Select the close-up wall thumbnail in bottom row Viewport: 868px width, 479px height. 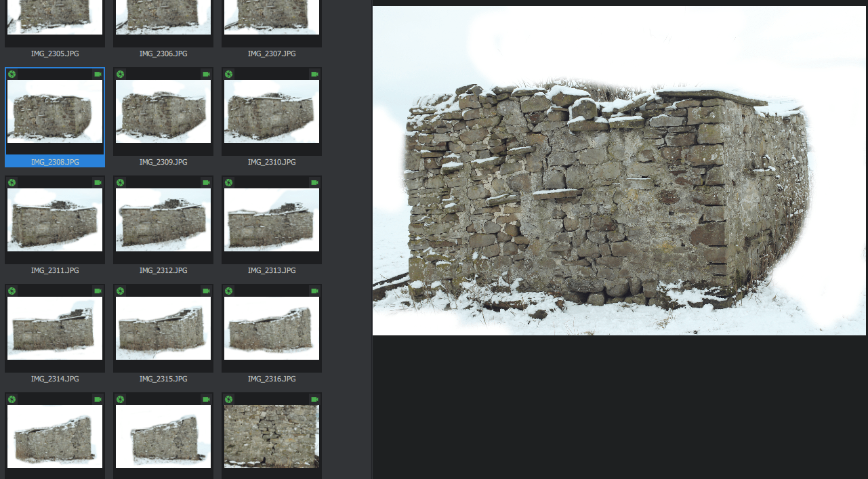click(271, 436)
